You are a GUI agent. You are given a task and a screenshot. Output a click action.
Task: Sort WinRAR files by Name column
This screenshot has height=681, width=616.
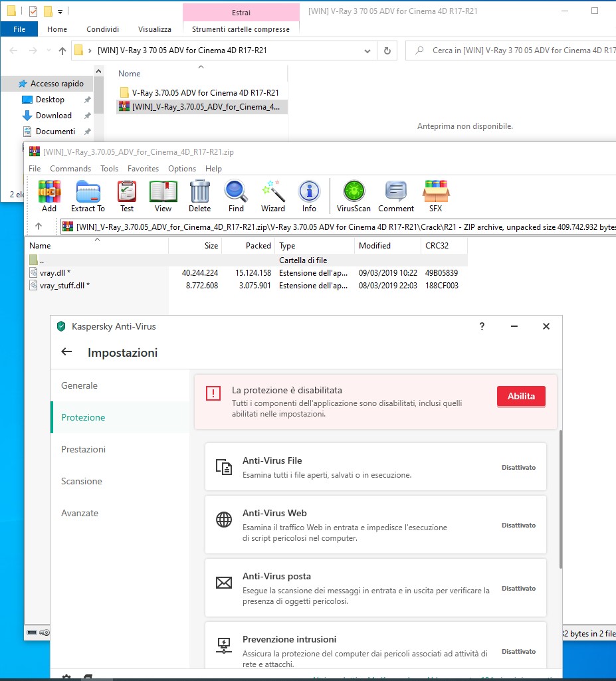tap(97, 245)
